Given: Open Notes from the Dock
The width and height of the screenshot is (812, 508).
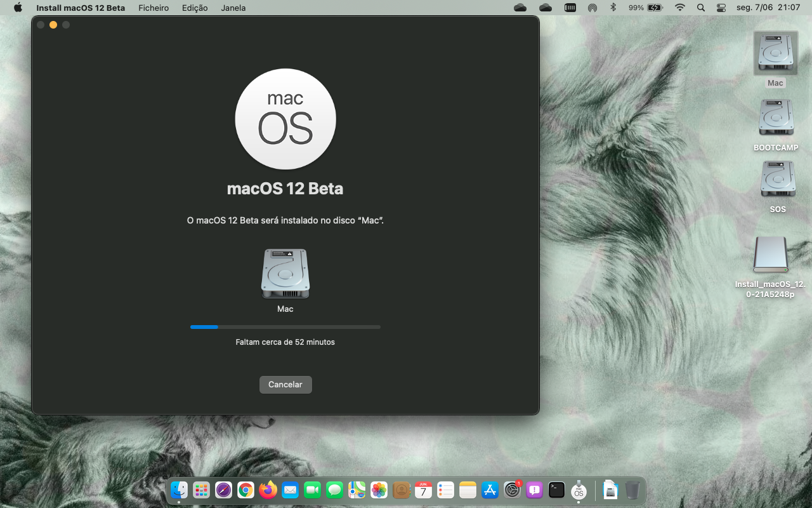Looking at the screenshot, I should 468,490.
